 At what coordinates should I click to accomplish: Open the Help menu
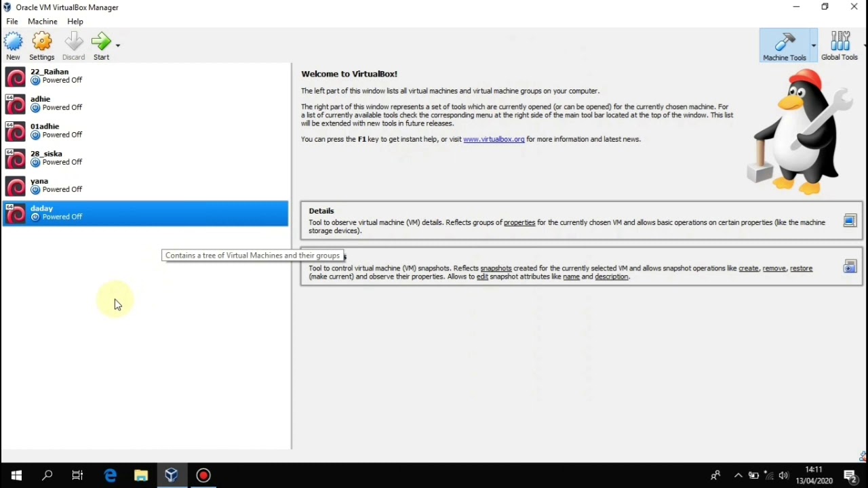point(75,22)
